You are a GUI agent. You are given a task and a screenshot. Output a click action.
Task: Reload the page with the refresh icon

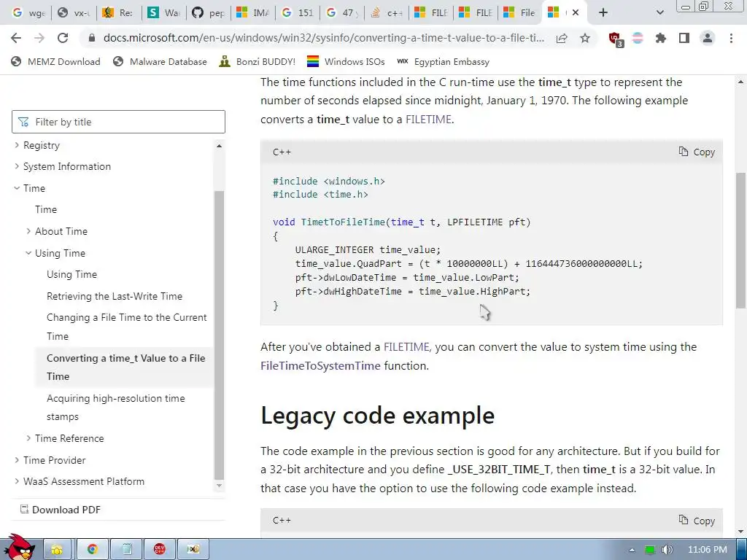pos(63,38)
